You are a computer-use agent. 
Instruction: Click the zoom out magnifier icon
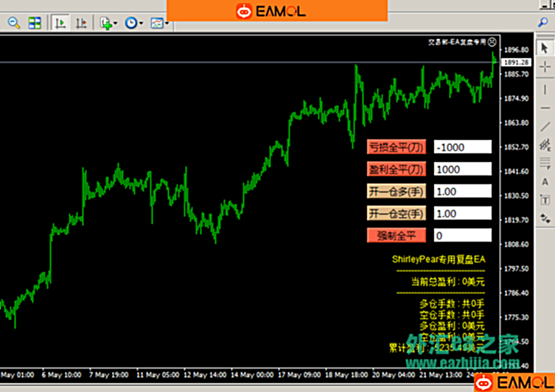(14, 23)
